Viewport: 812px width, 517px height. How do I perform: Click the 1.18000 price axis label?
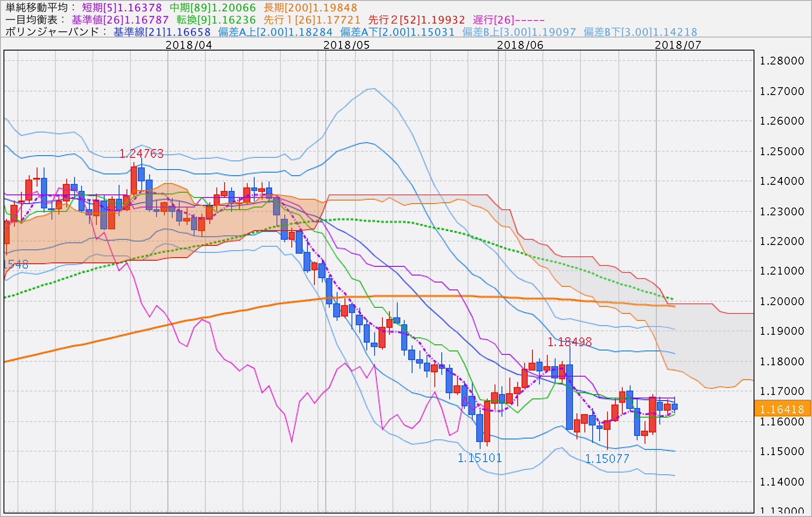tap(782, 361)
